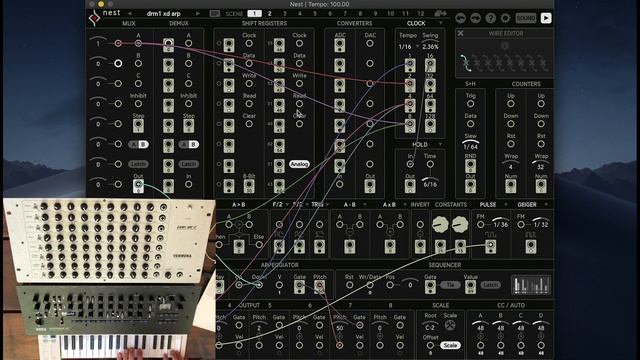Open the first F/2 module dropdown arrow
640x360 pixels.
287,204
